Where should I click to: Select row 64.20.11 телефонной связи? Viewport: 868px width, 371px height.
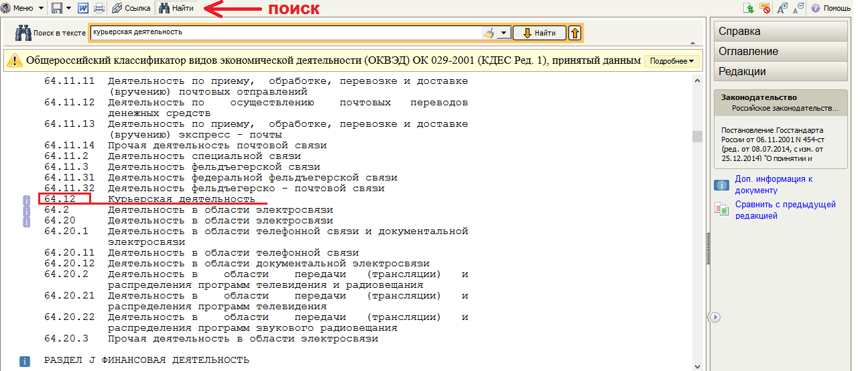pos(202,253)
